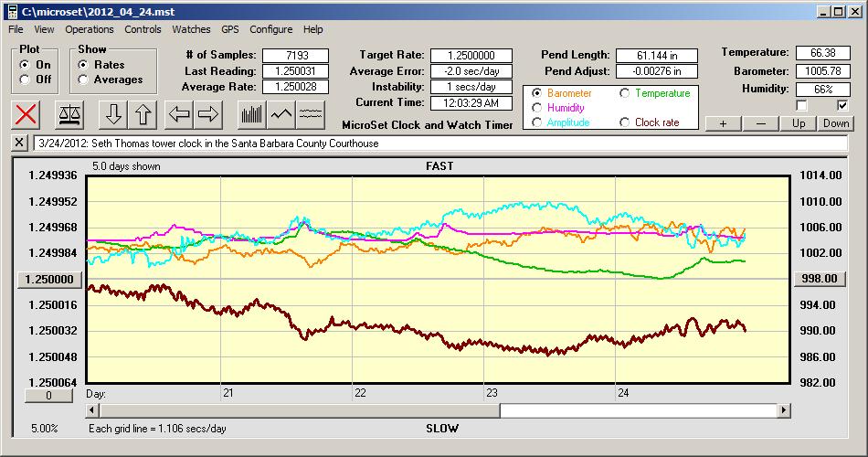This screenshot has width=868, height=457.
Task: Open the Controls menu
Action: coord(143,29)
